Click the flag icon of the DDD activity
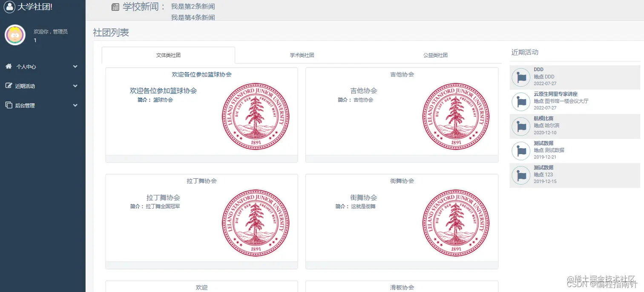 click(521, 77)
